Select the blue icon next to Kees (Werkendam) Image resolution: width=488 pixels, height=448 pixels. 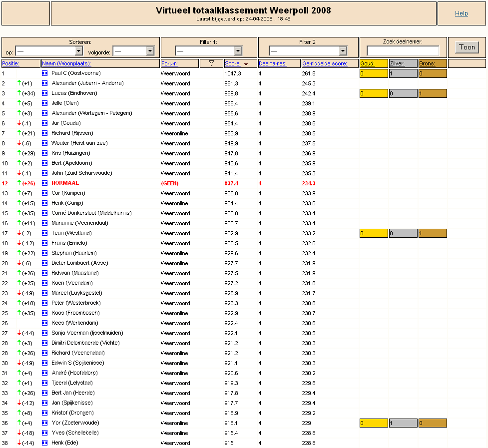45,323
